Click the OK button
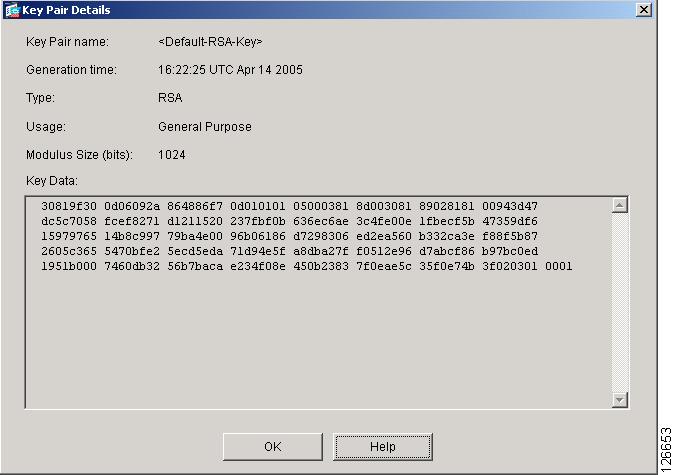The height and width of the screenshot is (475, 673). point(273,447)
